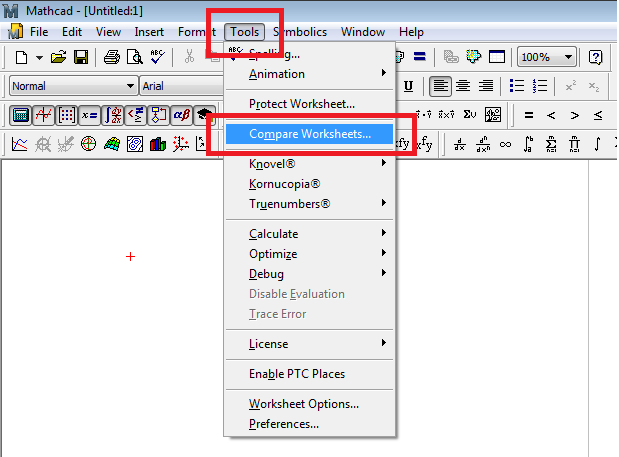Insert an X-Y plot with the line graph icon
The image size is (619, 457).
(x=20, y=144)
